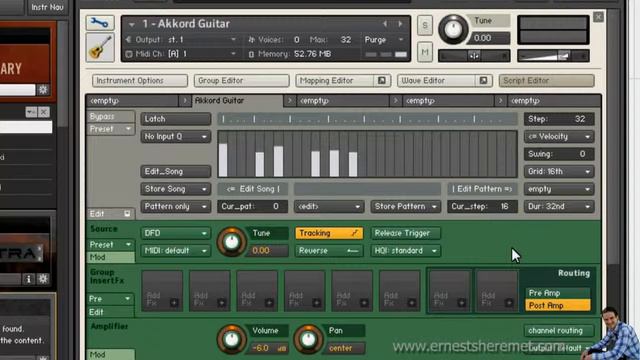Select the Akkord Guitar script tab

tap(238, 100)
